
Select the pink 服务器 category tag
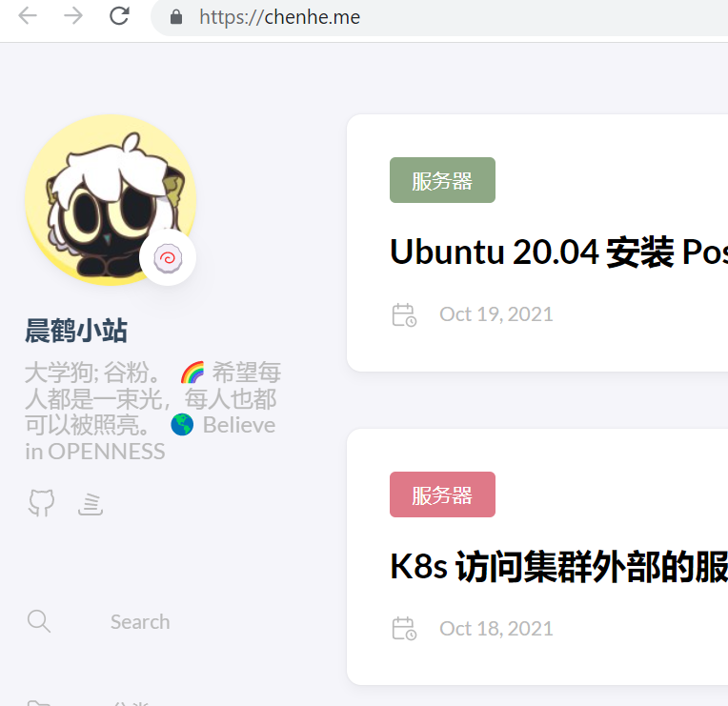[442, 494]
